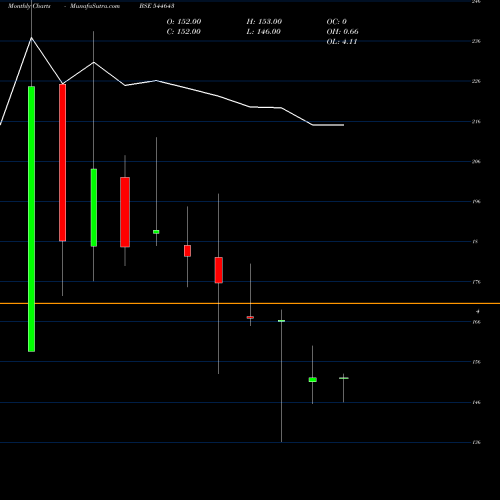Click the 216 price axis label
The image size is (500, 500).
pos(476,121)
